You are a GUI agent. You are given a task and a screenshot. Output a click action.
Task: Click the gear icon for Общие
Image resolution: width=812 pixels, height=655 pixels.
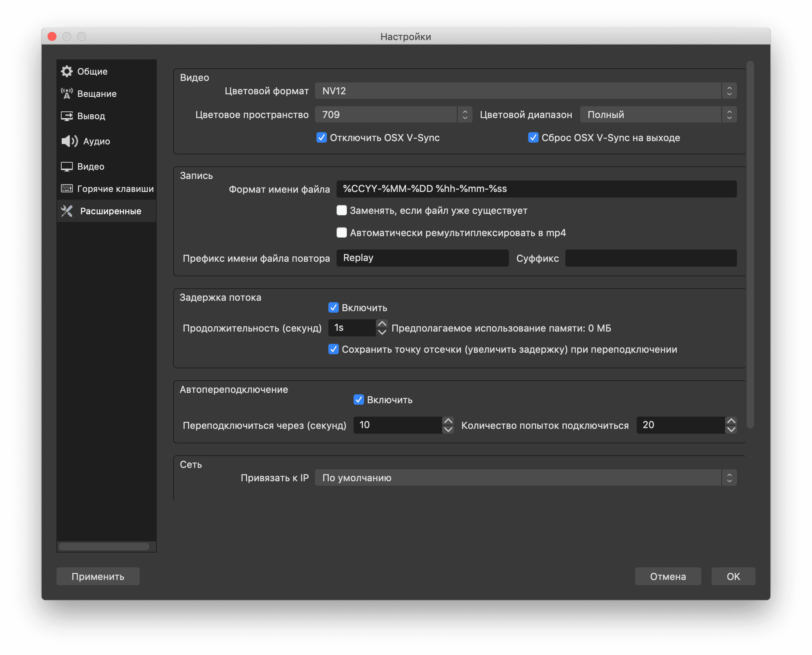coord(67,71)
